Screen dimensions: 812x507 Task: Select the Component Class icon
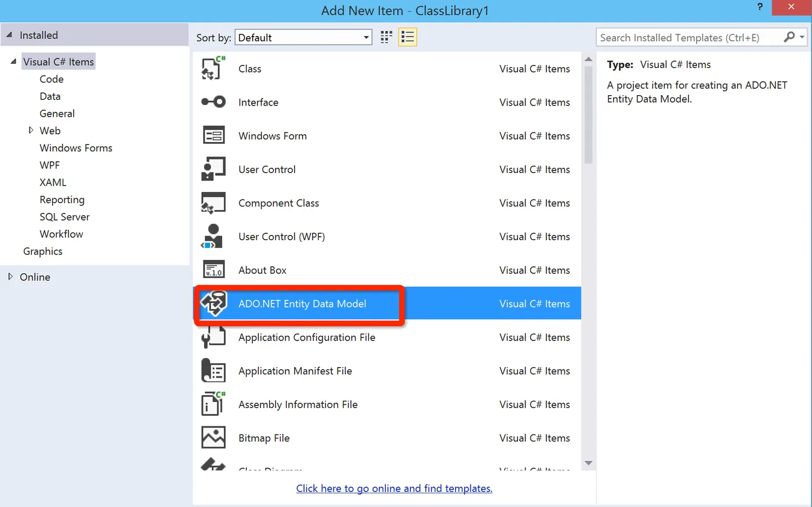pyautogui.click(x=213, y=203)
